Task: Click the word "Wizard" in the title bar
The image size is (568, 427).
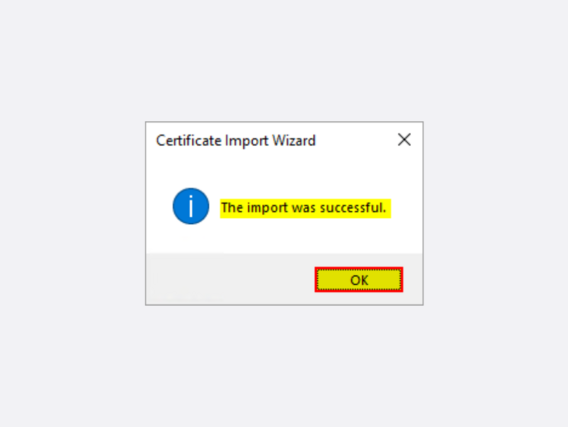Action: tap(294, 141)
